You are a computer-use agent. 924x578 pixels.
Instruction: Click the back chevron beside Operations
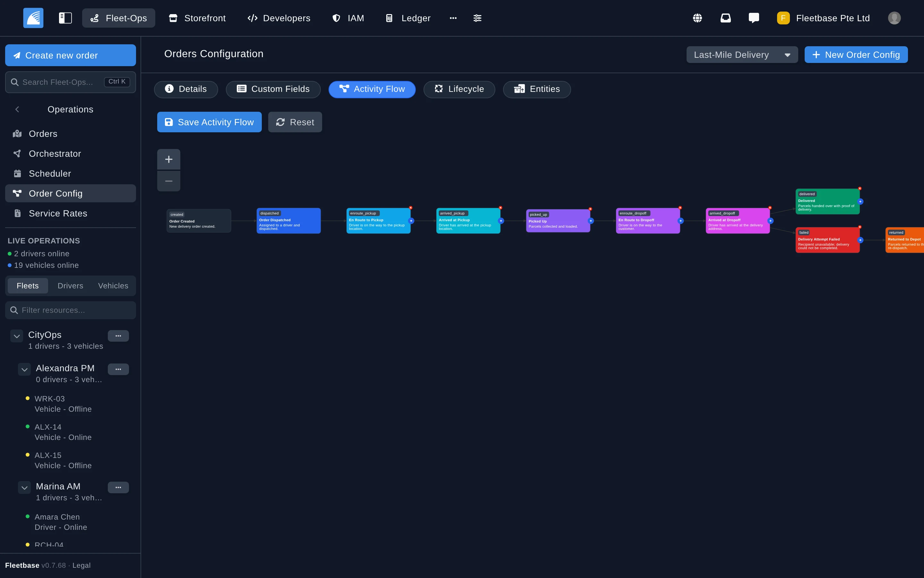click(x=17, y=109)
